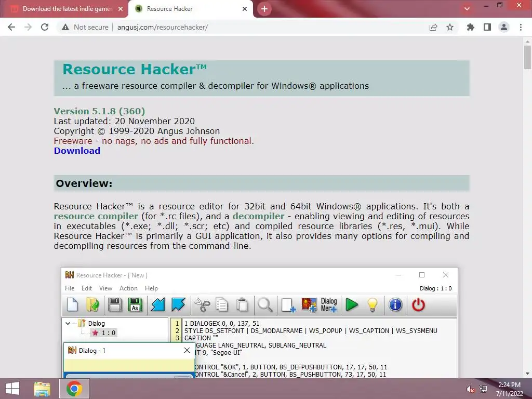Click the Overview heading
Screen dimensions: 532x399
(x=84, y=183)
